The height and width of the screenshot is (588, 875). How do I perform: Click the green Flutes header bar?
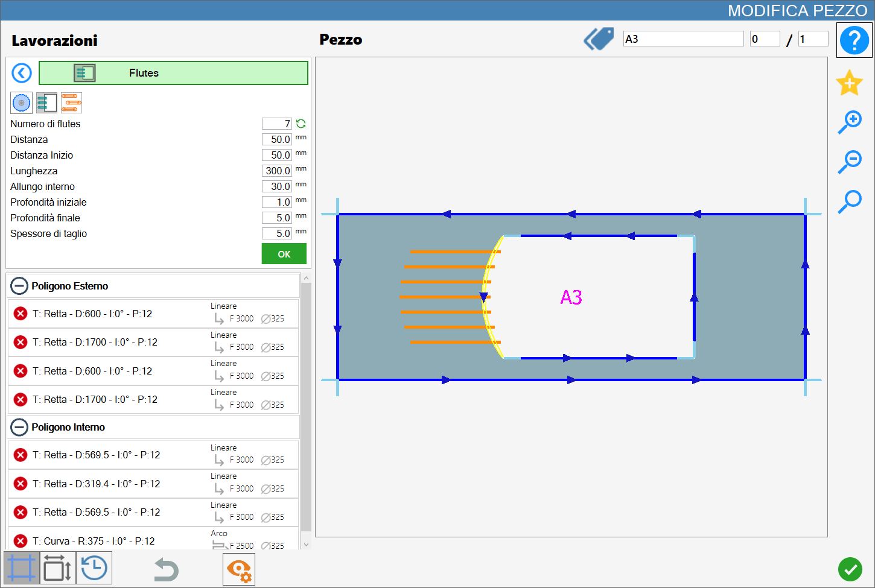[x=173, y=73]
